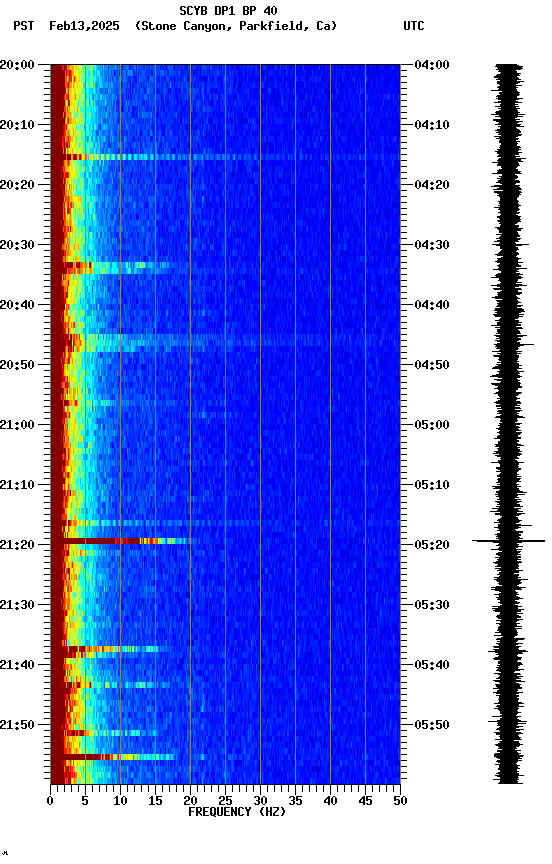Screen dimensions: 552x864
Task: Click the frequency axis value 25
Action: tap(225, 802)
